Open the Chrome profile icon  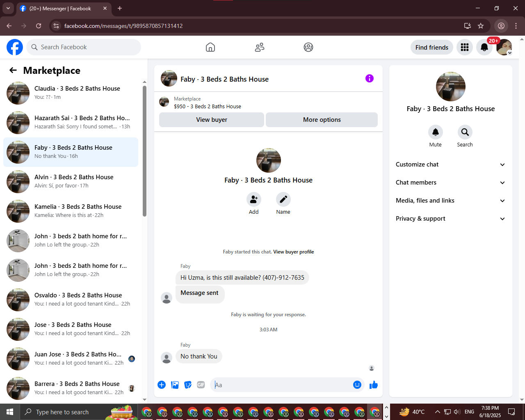tap(501, 26)
